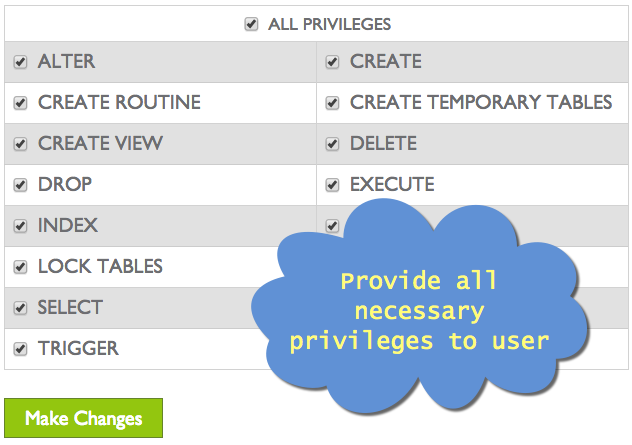The image size is (632, 445).
Task: Toggle the TRIGGER privilege checkbox
Action: [20, 349]
